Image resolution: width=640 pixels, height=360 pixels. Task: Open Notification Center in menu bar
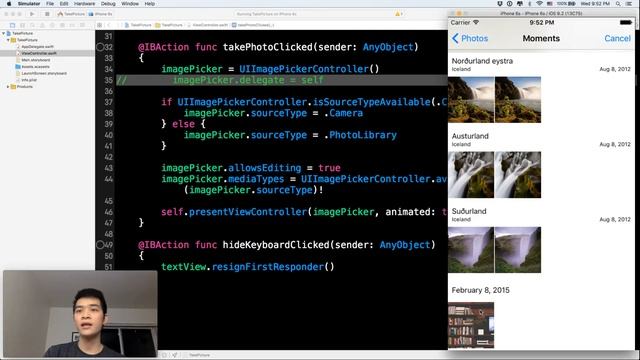pos(629,4)
